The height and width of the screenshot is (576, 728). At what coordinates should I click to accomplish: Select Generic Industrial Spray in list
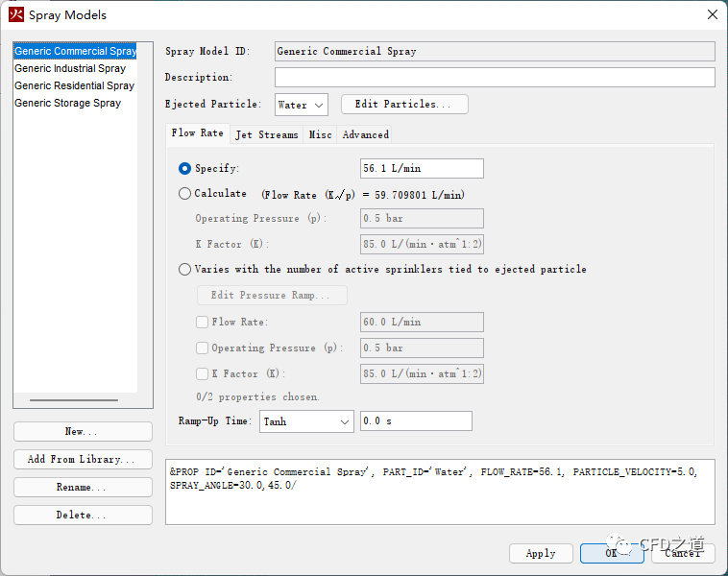[x=70, y=69]
